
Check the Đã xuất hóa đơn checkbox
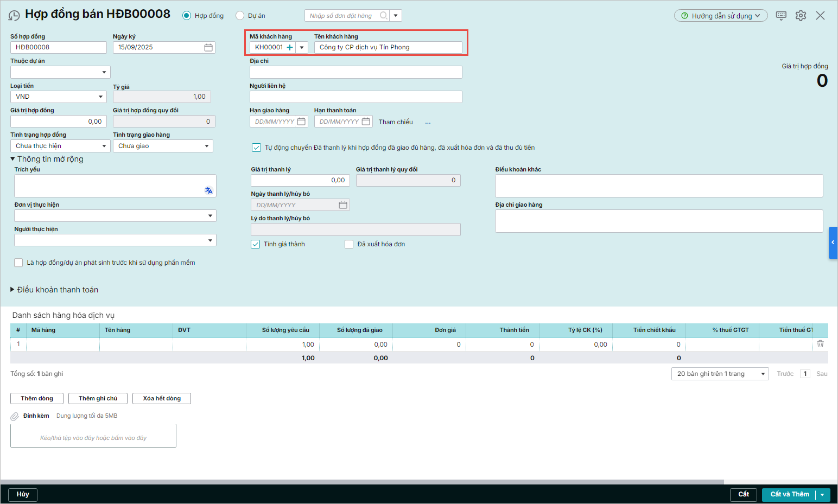point(349,244)
